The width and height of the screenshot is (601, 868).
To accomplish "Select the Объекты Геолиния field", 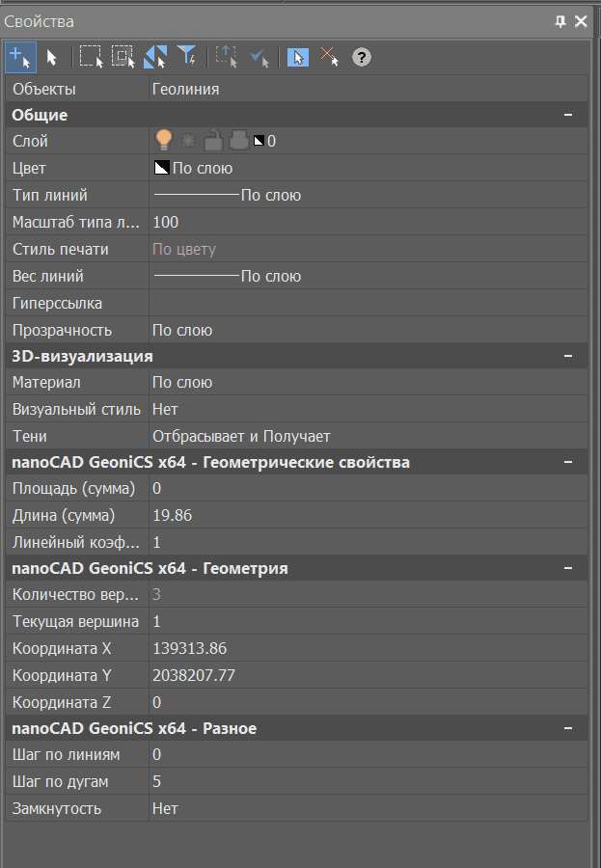I will tap(367, 89).
